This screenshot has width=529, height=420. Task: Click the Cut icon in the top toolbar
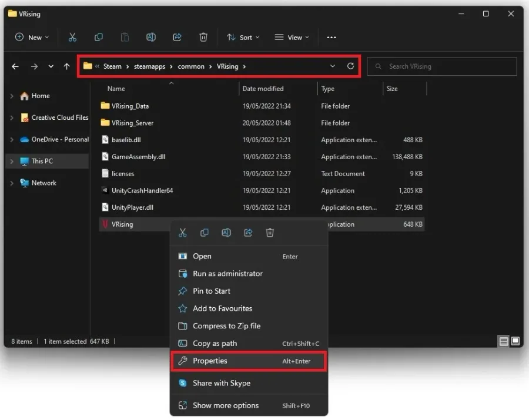[72, 38]
